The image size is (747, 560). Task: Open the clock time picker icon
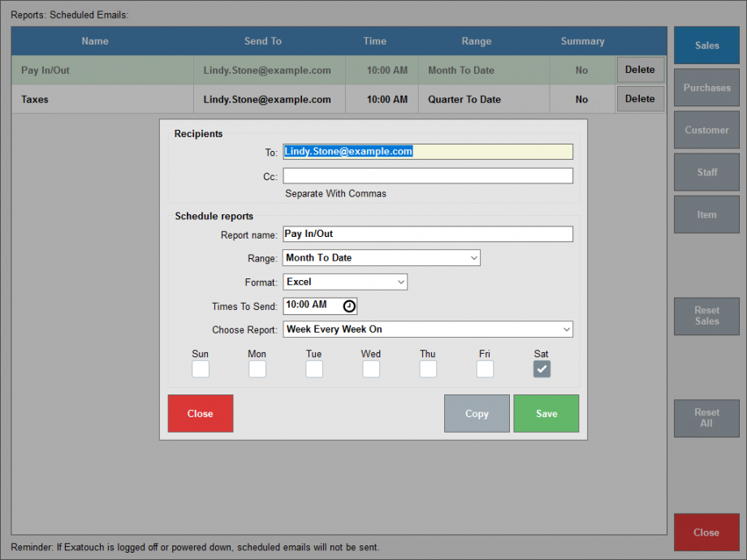click(x=349, y=306)
